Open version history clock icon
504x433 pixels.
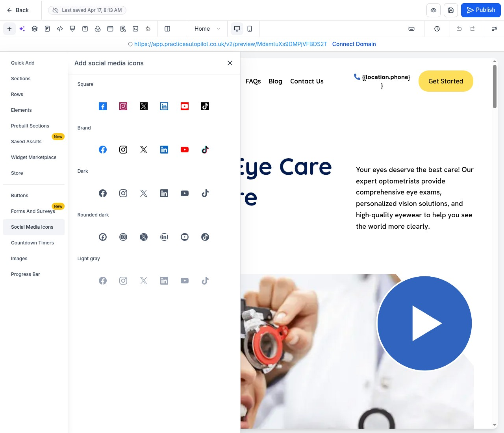point(437,29)
